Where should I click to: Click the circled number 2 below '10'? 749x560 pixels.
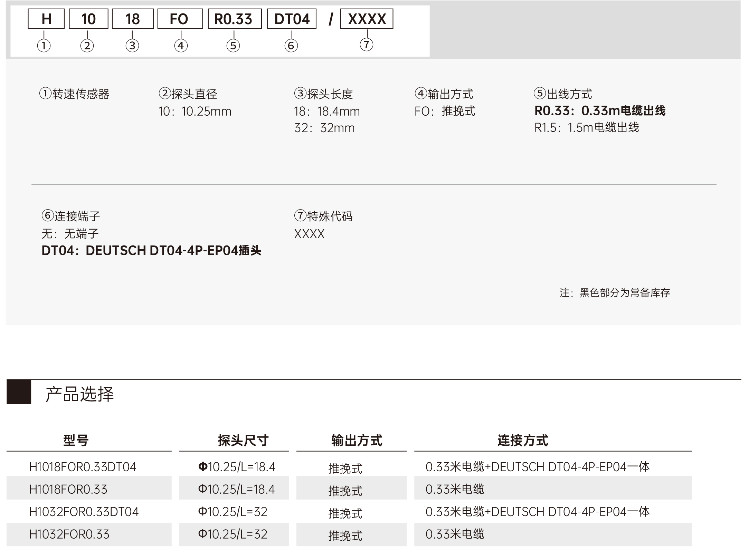pyautogui.click(x=87, y=46)
